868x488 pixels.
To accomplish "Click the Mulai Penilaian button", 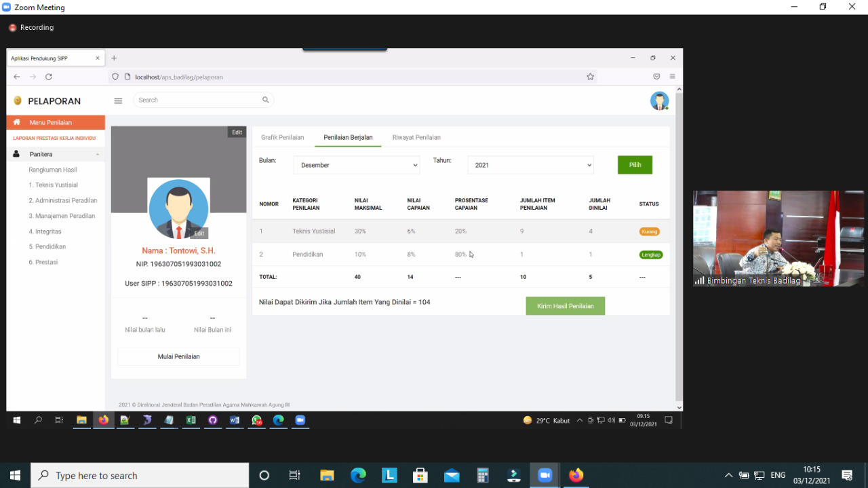I will [x=178, y=356].
